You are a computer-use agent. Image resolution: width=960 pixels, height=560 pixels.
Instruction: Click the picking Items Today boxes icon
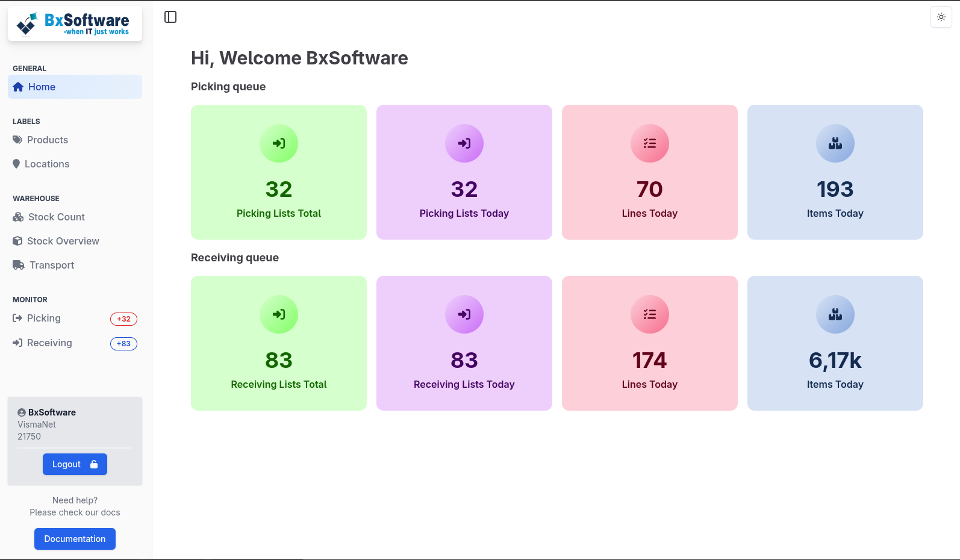pos(835,143)
